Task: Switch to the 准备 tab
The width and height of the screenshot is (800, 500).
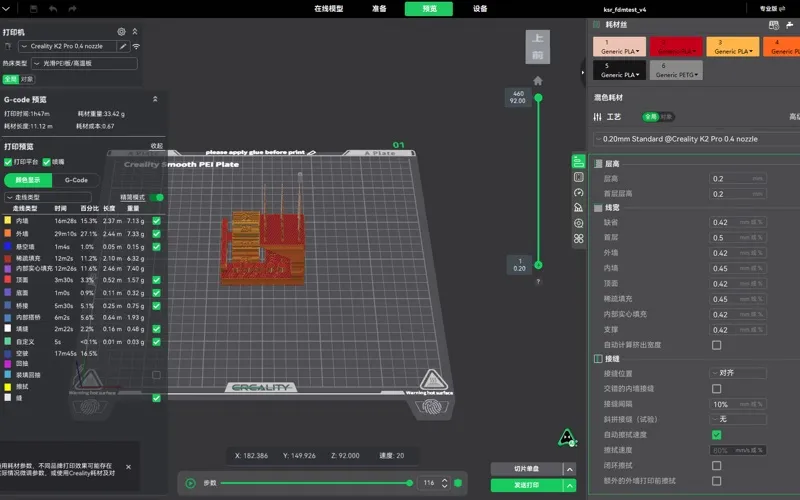Action: coord(379,9)
